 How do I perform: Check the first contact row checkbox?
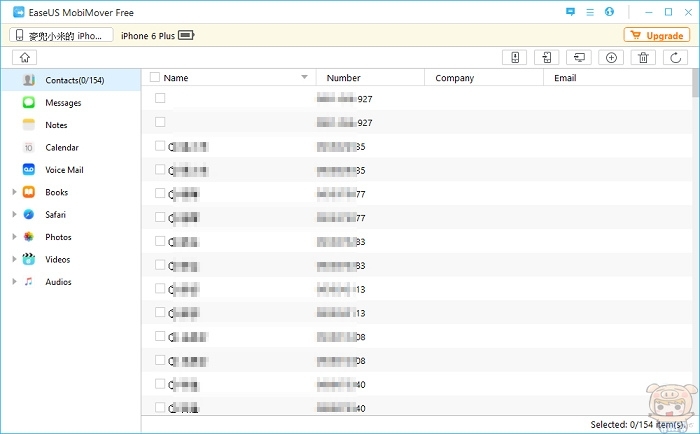pos(160,98)
